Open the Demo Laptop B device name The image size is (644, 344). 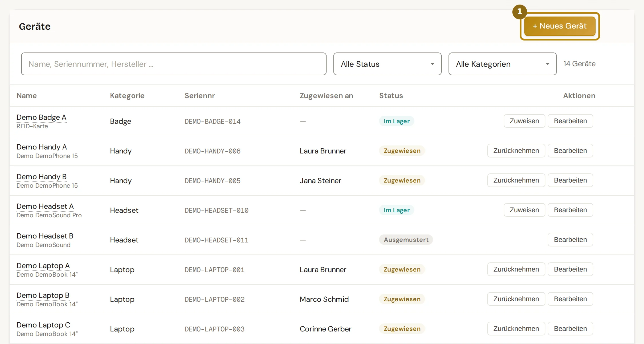(x=43, y=295)
